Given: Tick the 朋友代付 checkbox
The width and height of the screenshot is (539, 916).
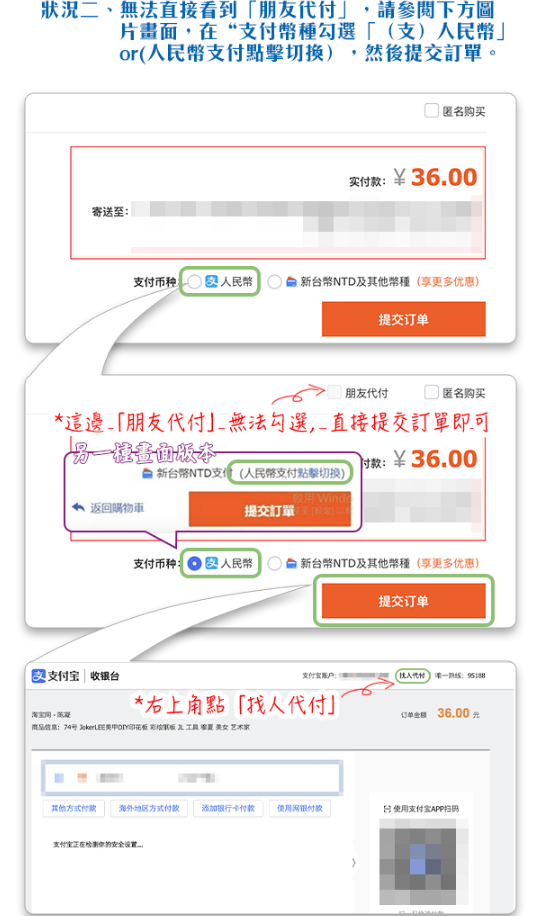Looking at the screenshot, I should (334, 392).
